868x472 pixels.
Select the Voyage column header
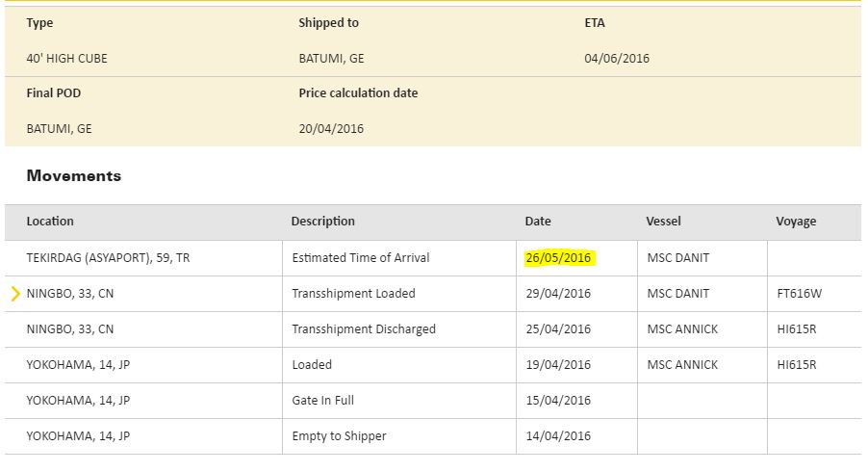tap(796, 222)
